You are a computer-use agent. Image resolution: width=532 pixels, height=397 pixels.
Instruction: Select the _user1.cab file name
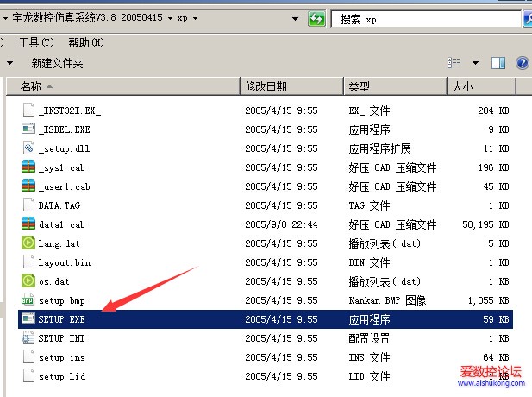coord(65,186)
